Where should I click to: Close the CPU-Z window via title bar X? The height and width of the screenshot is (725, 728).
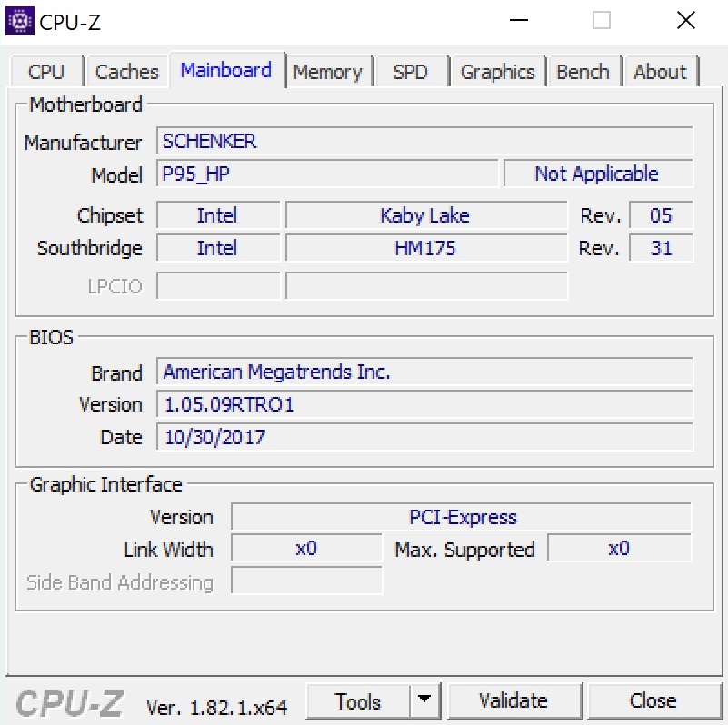coord(686,20)
